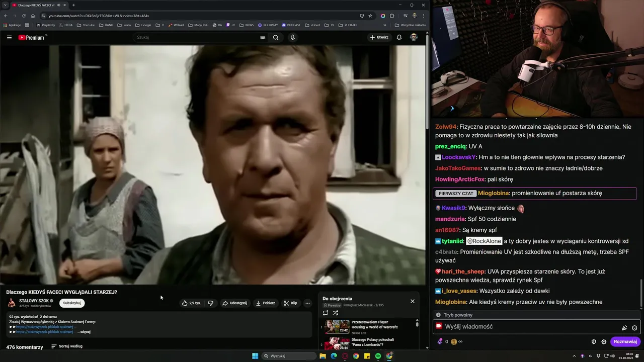
Task: Open the Perplexity bookmark
Action: pos(46,25)
